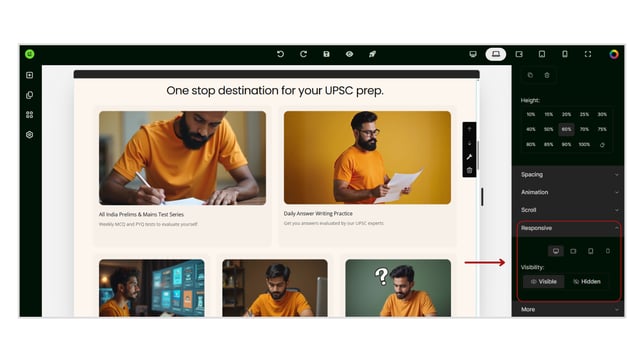Viewport: 644px width, 362px height.
Task: Select portrait tablet device under Responsive
Action: click(x=590, y=251)
